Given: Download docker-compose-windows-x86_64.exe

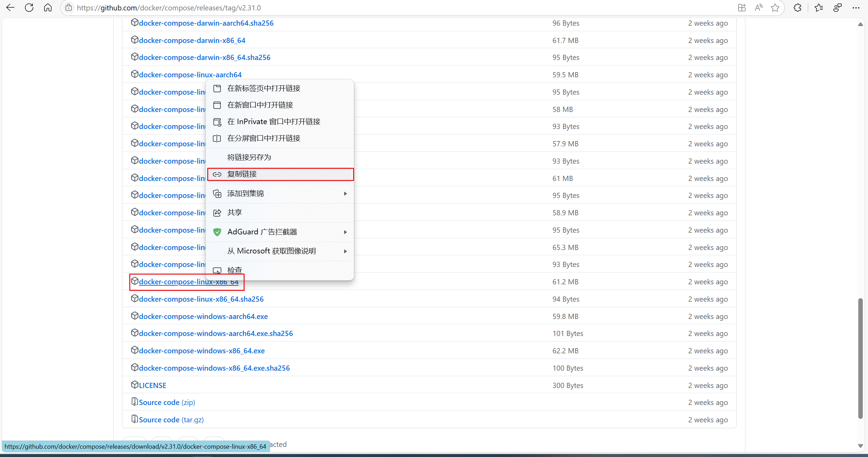Looking at the screenshot, I should click(202, 351).
